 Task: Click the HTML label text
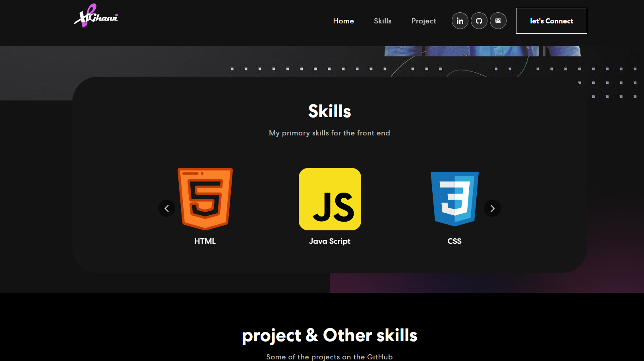[x=205, y=241]
